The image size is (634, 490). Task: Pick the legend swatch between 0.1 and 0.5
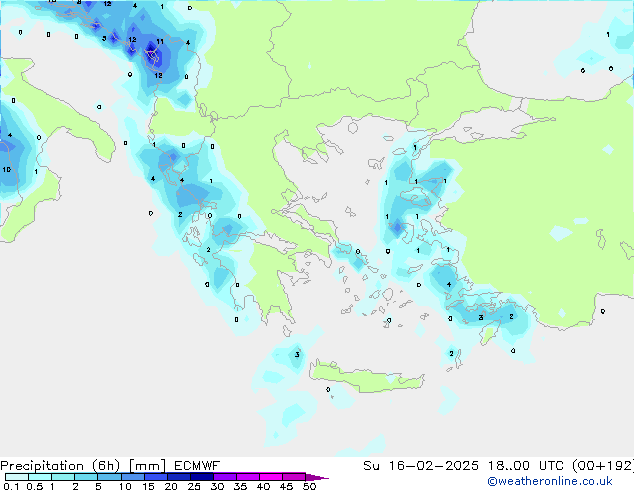point(17,477)
